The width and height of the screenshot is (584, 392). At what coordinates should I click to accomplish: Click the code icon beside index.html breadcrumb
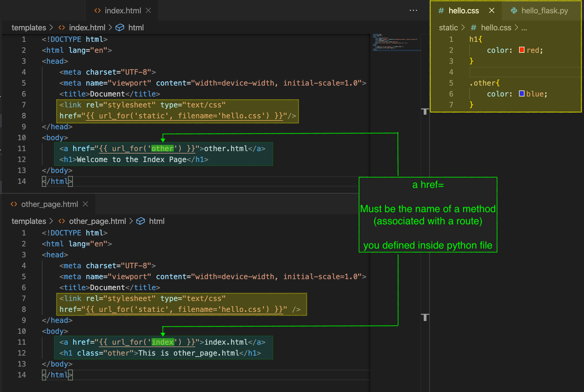[61, 27]
